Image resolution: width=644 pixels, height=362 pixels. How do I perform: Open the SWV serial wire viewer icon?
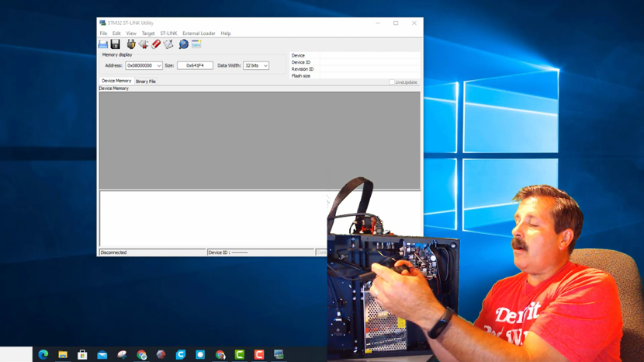pyautogui.click(x=196, y=44)
